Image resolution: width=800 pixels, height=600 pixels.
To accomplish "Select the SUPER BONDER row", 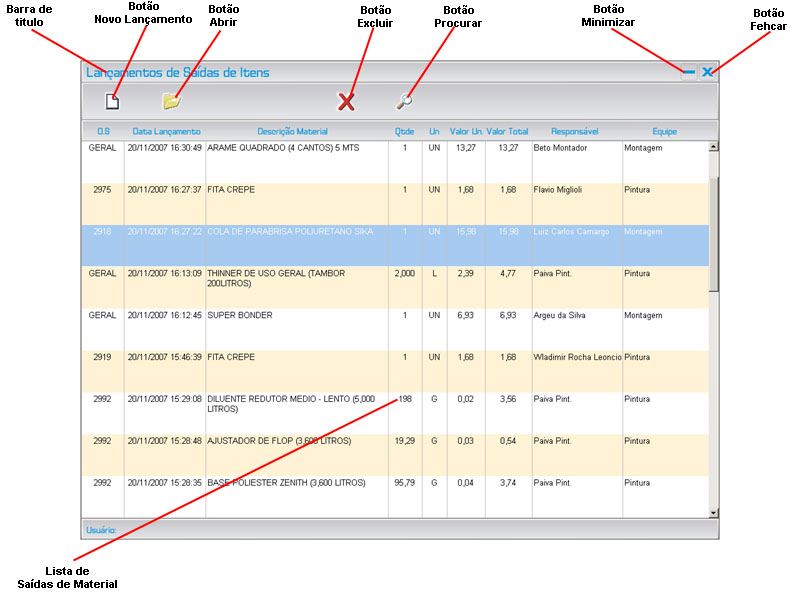I will point(240,316).
